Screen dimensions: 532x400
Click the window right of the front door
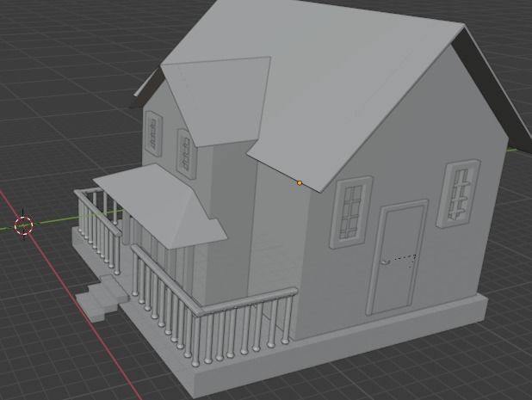[458, 194]
